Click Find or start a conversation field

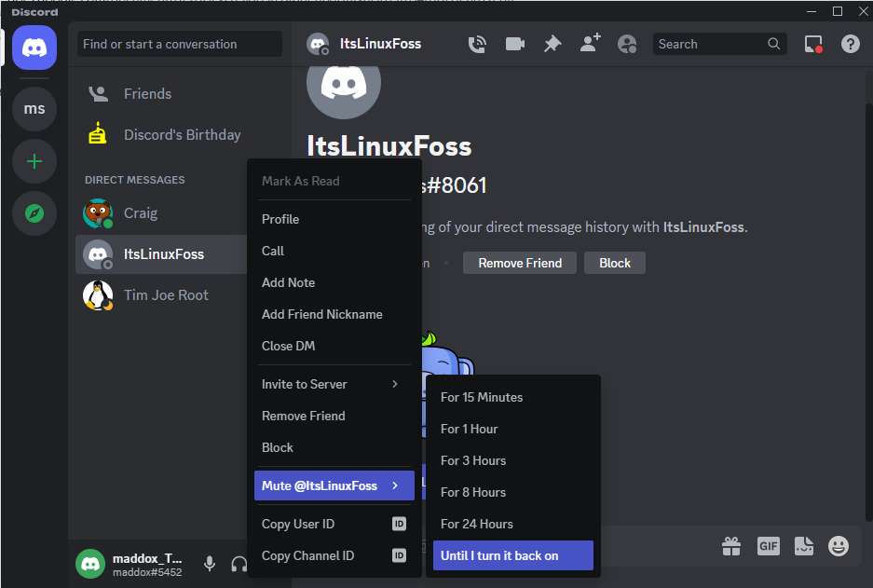coord(180,44)
